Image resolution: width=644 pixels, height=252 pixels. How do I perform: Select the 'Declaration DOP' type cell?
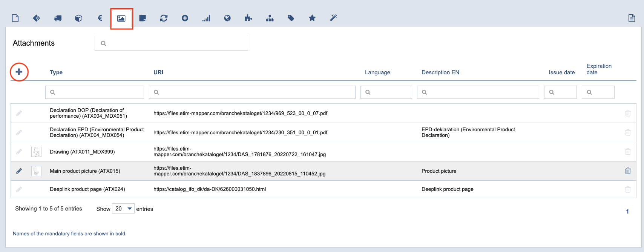pyautogui.click(x=88, y=113)
